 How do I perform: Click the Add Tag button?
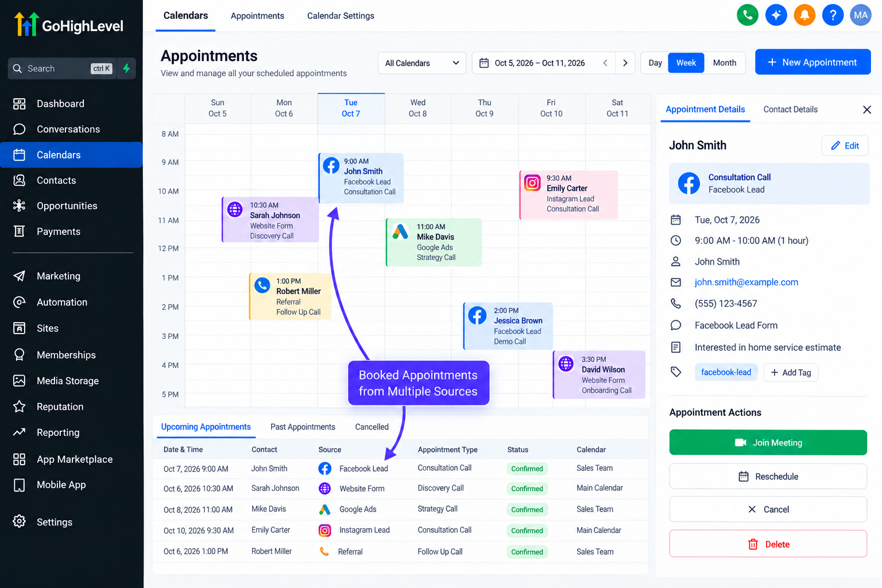coord(791,373)
